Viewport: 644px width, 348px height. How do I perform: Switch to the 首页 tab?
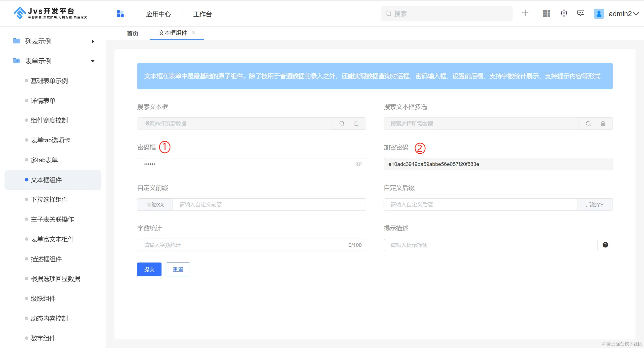click(x=133, y=33)
